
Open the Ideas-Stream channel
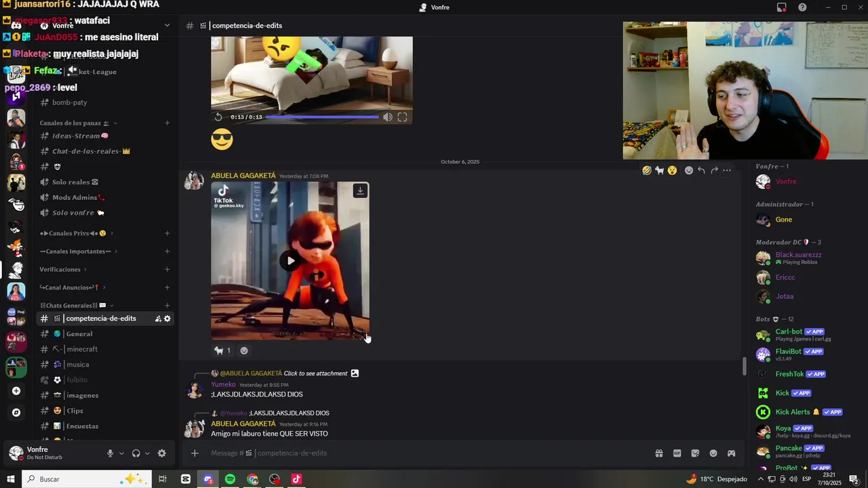(x=105, y=136)
